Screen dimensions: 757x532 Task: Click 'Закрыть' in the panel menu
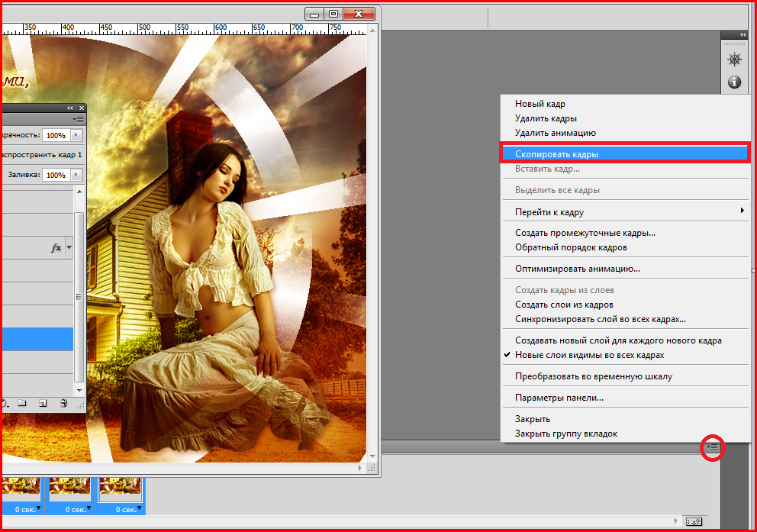(532, 419)
